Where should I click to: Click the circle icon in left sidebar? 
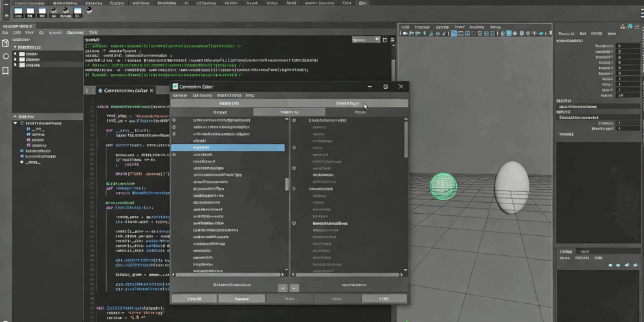point(6,56)
